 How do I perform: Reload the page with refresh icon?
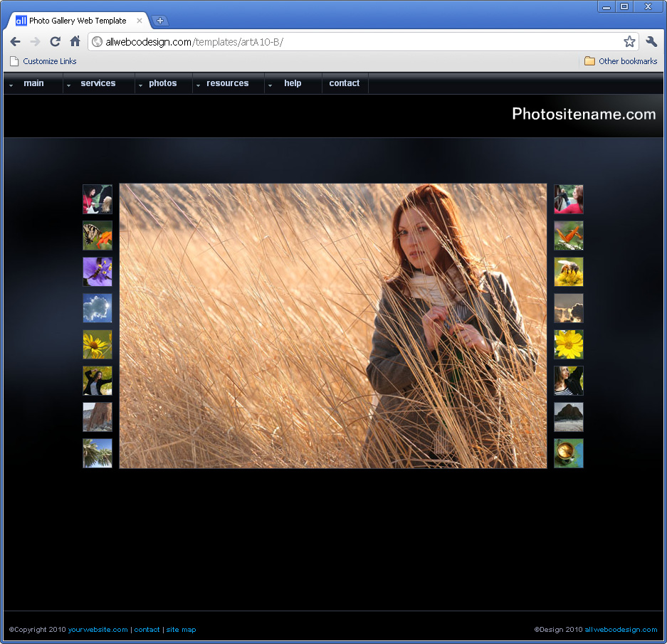pyautogui.click(x=55, y=42)
